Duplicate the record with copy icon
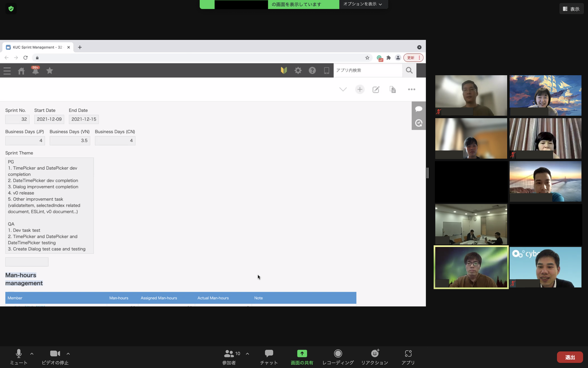 coord(393,90)
